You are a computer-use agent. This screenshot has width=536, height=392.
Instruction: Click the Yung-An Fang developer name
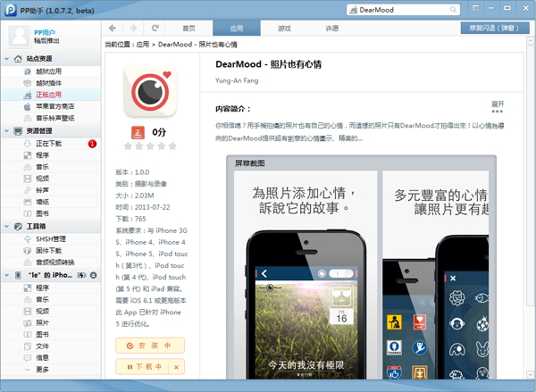(237, 80)
